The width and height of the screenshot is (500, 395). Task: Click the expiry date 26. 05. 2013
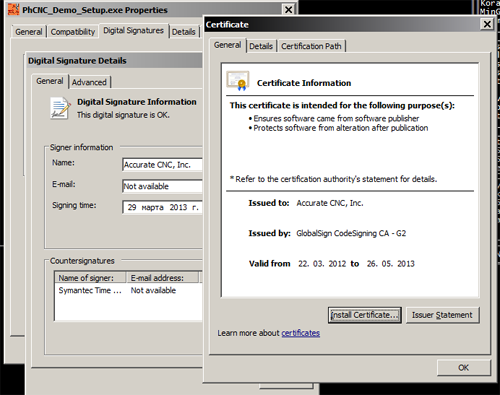point(391,264)
